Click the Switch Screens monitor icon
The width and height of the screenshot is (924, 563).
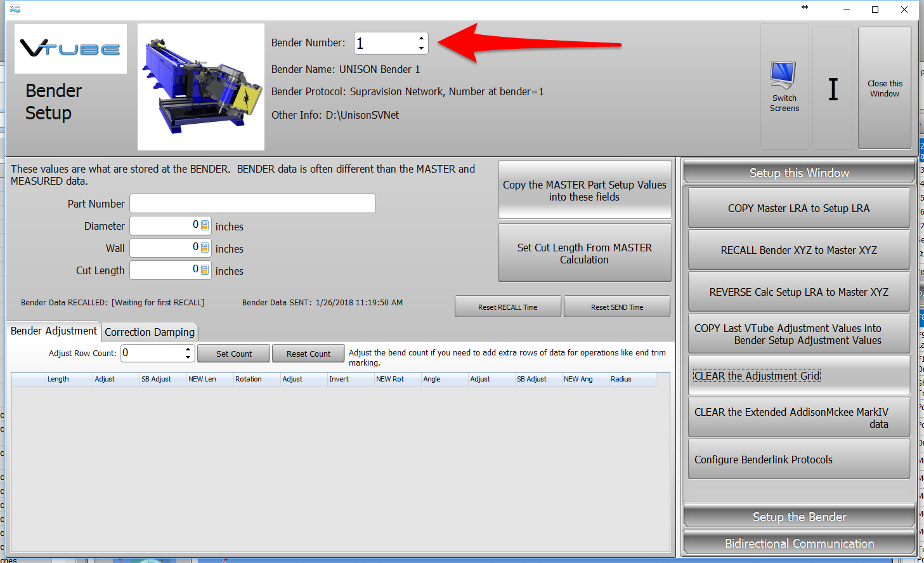click(783, 76)
